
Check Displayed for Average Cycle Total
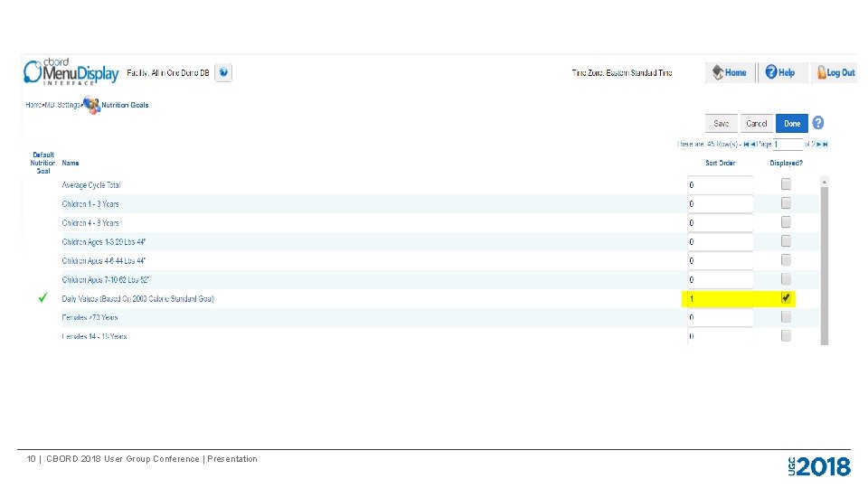tap(786, 184)
